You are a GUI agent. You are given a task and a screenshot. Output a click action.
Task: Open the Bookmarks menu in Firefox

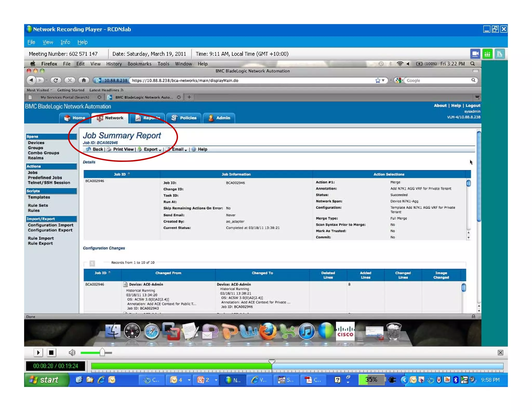point(139,64)
